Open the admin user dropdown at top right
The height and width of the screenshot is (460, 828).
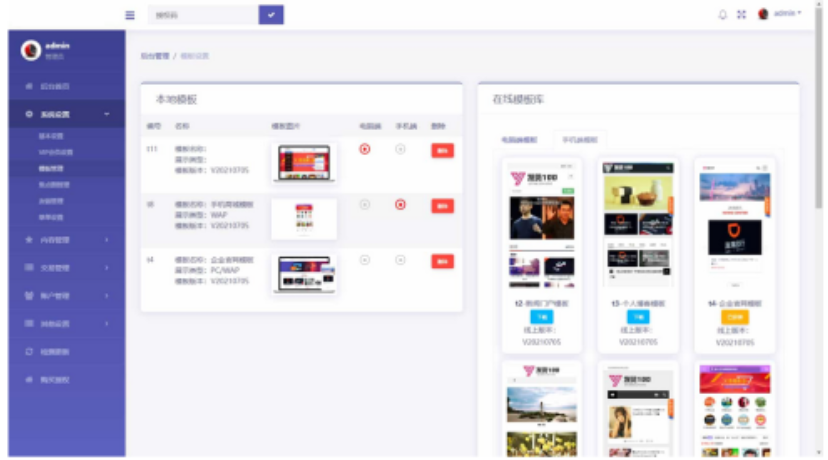(781, 14)
